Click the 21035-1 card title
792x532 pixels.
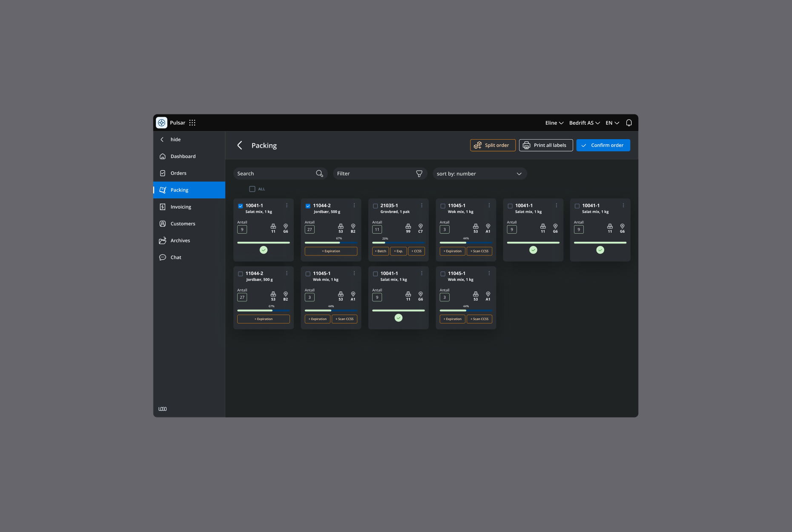coord(389,206)
